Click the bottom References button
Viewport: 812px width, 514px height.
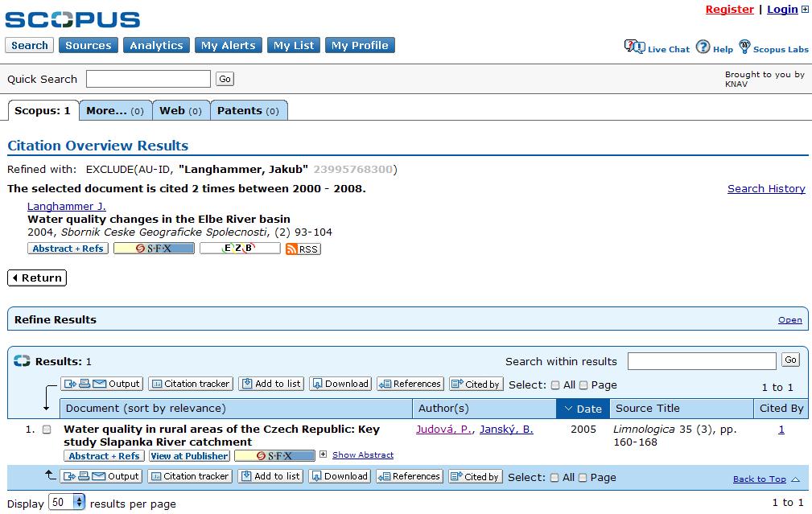(x=410, y=476)
